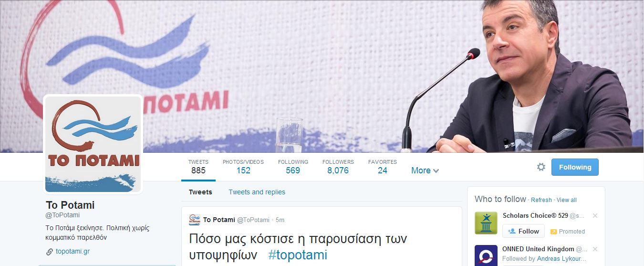Screen dimensions: 644x266
Task: View the Photos/Videos count
Action: pyautogui.click(x=243, y=167)
